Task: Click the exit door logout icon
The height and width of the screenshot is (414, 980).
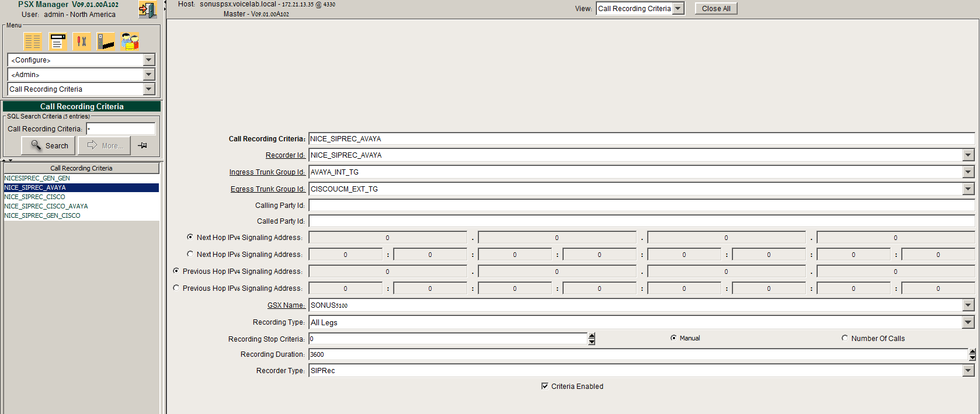Action: (x=147, y=9)
